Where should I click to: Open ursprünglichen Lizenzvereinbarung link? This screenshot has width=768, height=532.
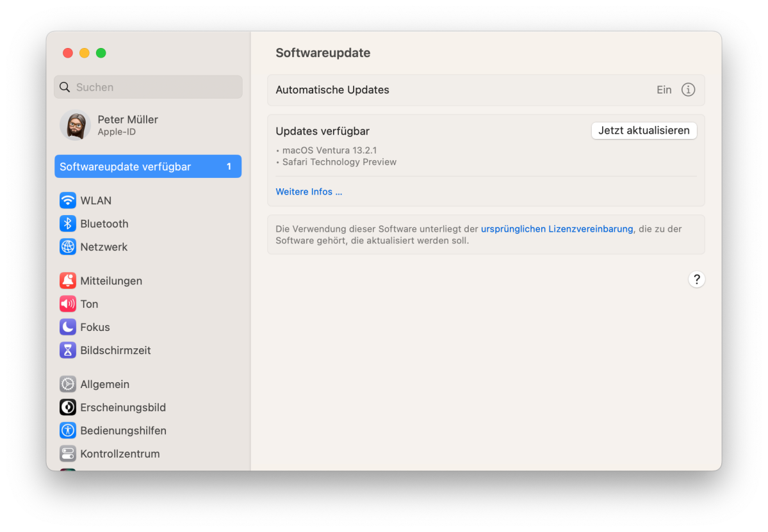click(557, 229)
